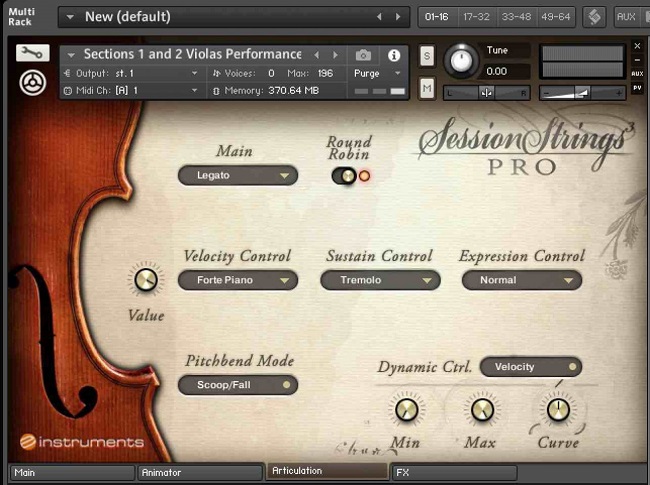Show instrument info with the i icon

pos(394,55)
